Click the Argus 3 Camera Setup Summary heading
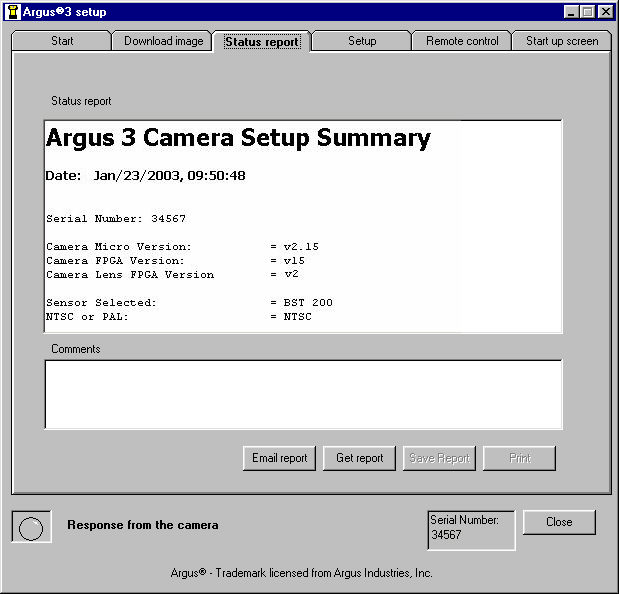The width and height of the screenshot is (619, 594). point(238,138)
